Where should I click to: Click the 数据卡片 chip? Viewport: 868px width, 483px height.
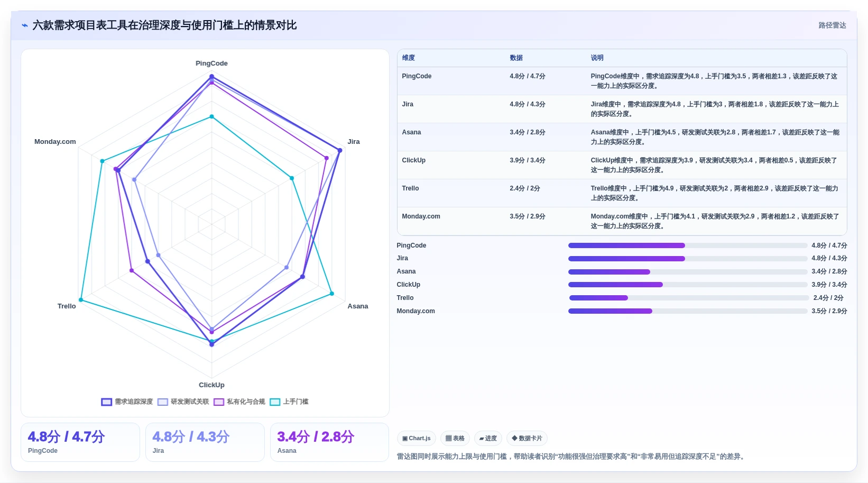click(x=527, y=439)
